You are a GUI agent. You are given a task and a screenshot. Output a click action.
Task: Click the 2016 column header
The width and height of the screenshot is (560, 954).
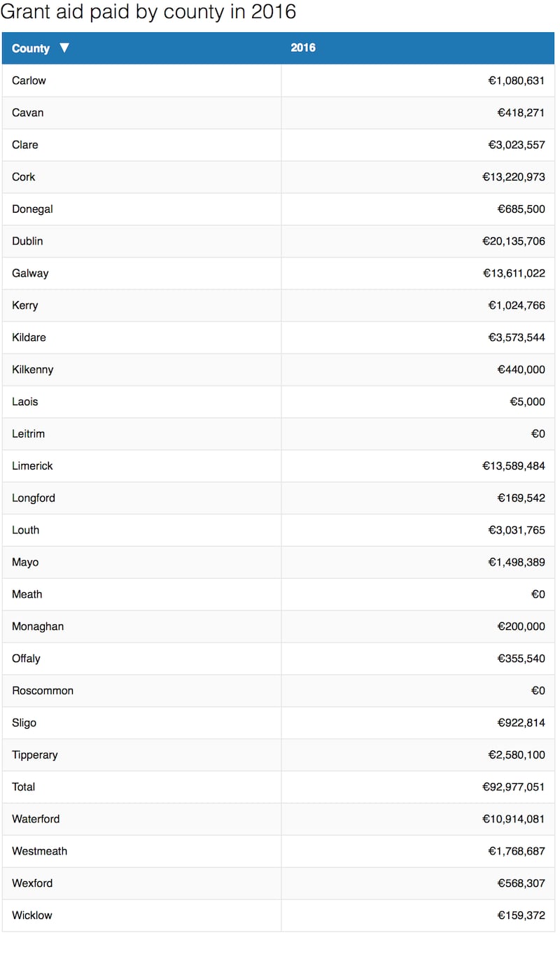(x=303, y=48)
